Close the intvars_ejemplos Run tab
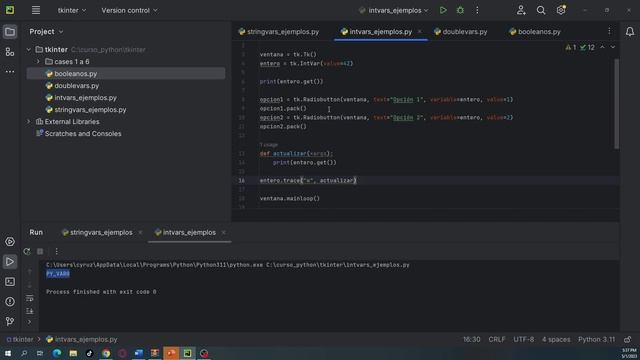This screenshot has width=640, height=360. pos(224,232)
